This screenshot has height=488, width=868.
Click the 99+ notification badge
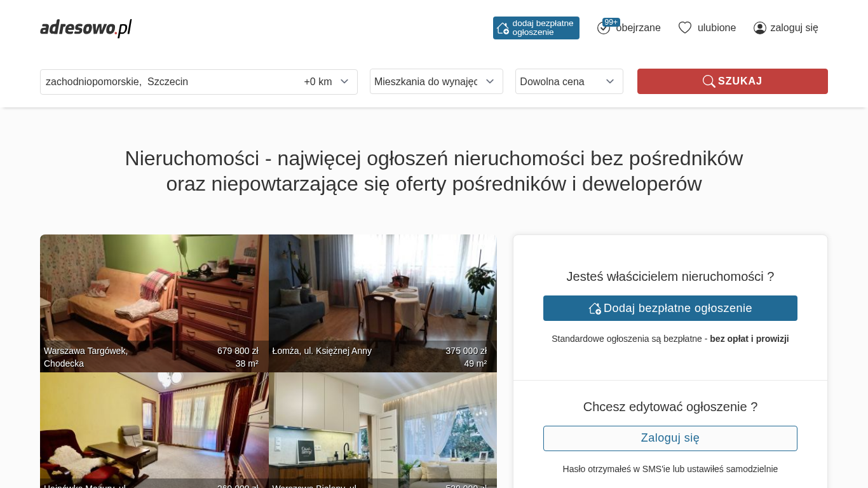click(x=611, y=22)
